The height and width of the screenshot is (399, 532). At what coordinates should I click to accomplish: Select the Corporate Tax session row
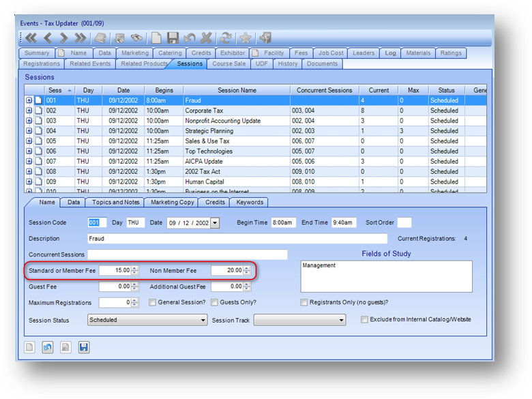pos(255,110)
